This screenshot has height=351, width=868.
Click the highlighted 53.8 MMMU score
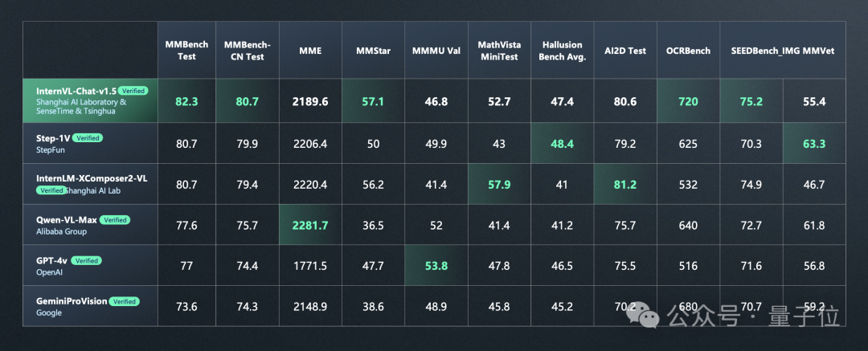[x=436, y=267]
